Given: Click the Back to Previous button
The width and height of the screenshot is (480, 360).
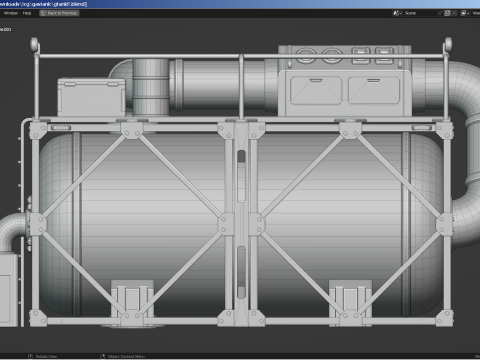Looking at the screenshot, I should point(59,13).
